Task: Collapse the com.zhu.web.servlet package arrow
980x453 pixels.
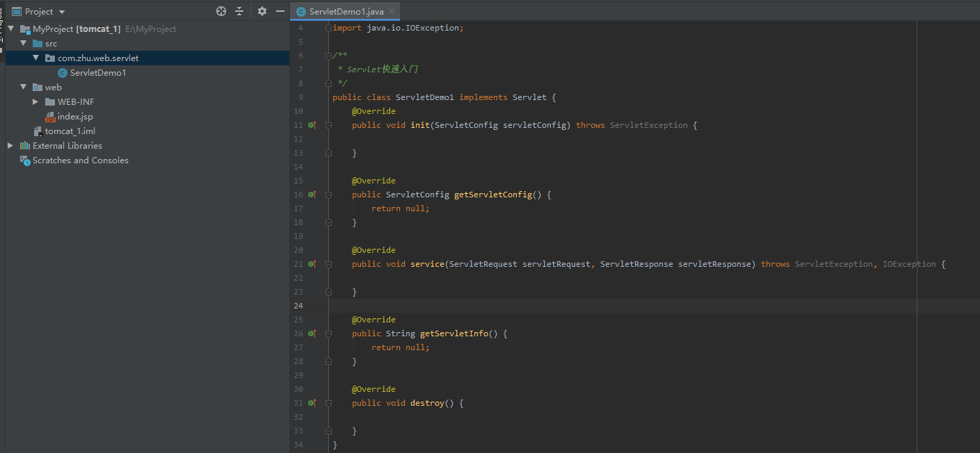Action: coord(35,58)
